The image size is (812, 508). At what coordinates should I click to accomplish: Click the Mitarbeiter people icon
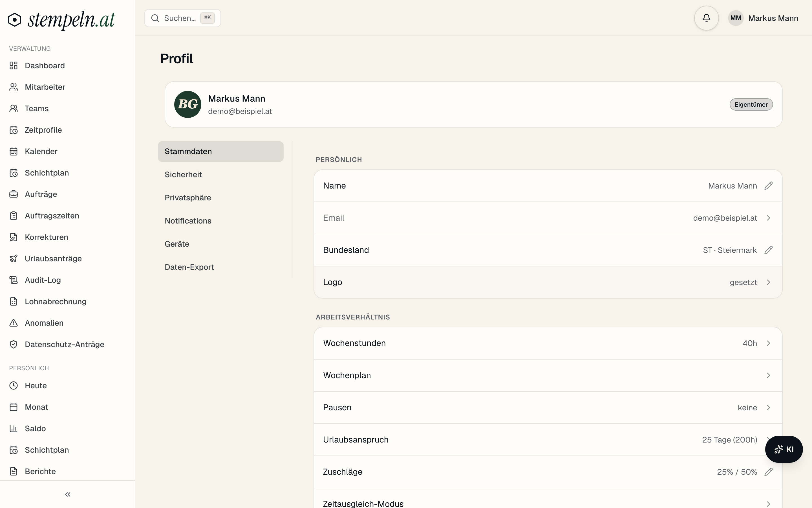coord(14,87)
